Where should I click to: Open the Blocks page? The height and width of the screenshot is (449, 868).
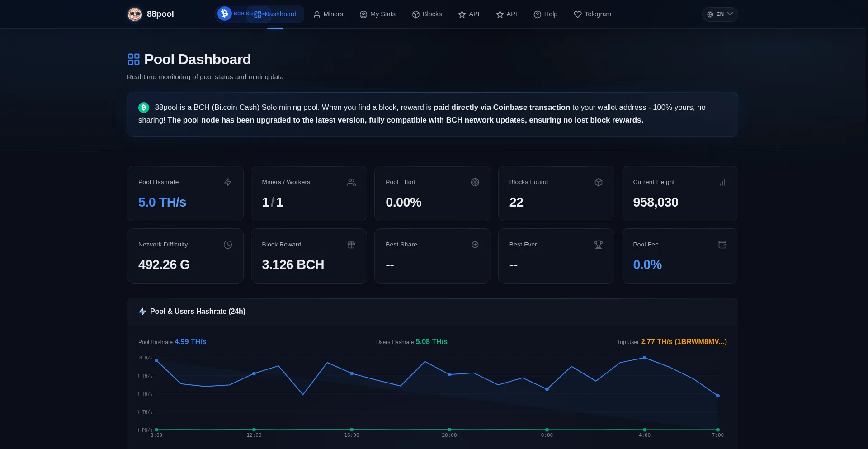click(x=427, y=14)
